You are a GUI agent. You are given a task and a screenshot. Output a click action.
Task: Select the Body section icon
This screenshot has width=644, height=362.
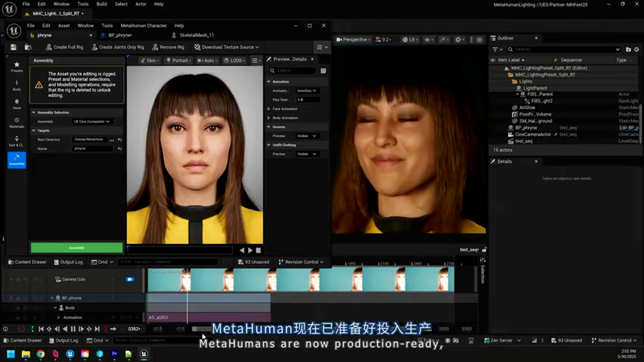pos(17,85)
